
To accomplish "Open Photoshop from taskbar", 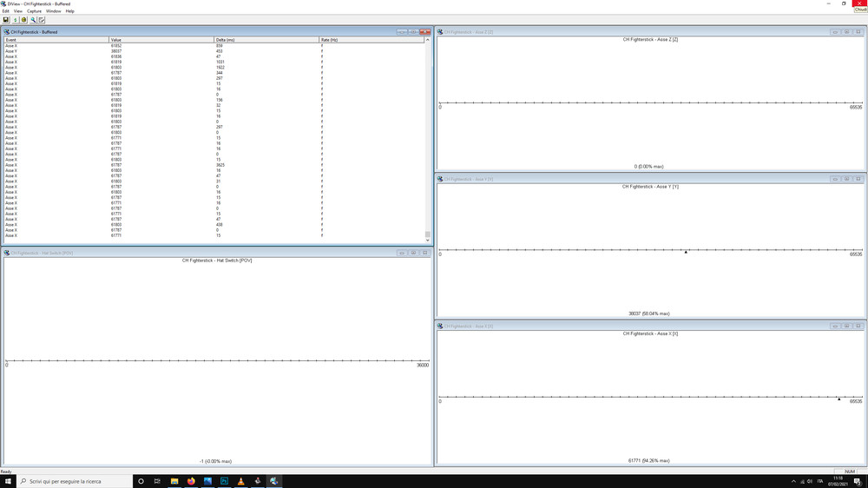I will coord(224,481).
